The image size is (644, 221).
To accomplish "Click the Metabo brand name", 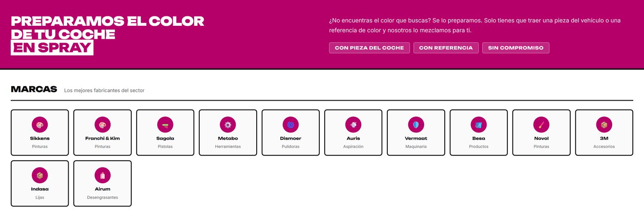I will pos(228,138).
